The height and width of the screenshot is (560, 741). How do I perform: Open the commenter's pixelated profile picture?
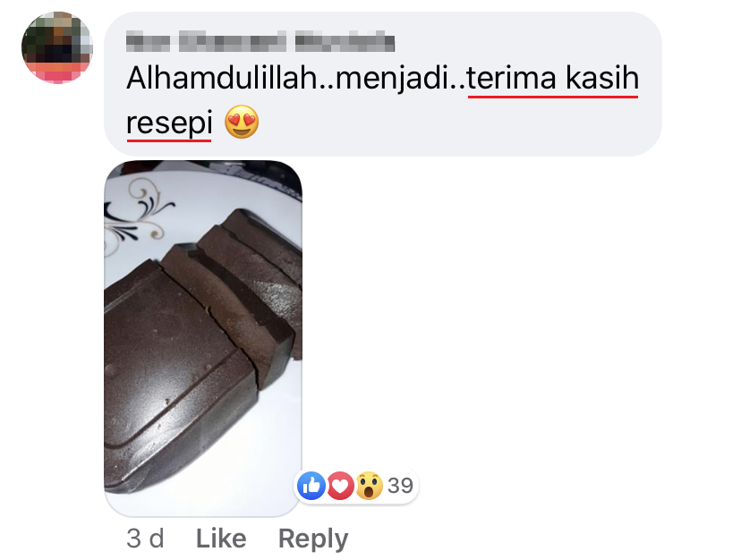[57, 47]
